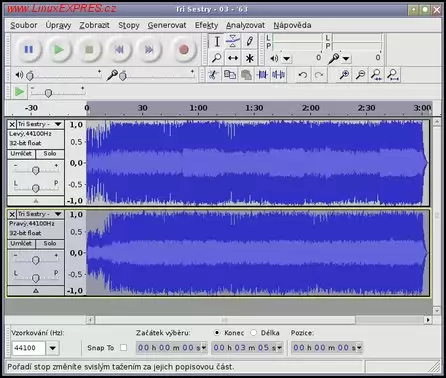Open the Analyzovat menu
This screenshot has width=446, height=378.
[x=245, y=25]
